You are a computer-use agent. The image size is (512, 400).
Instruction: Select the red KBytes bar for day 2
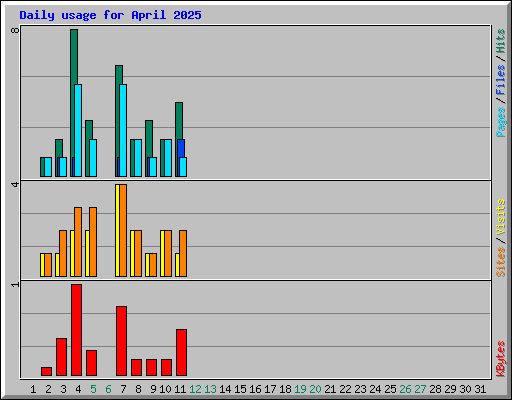[46, 372]
